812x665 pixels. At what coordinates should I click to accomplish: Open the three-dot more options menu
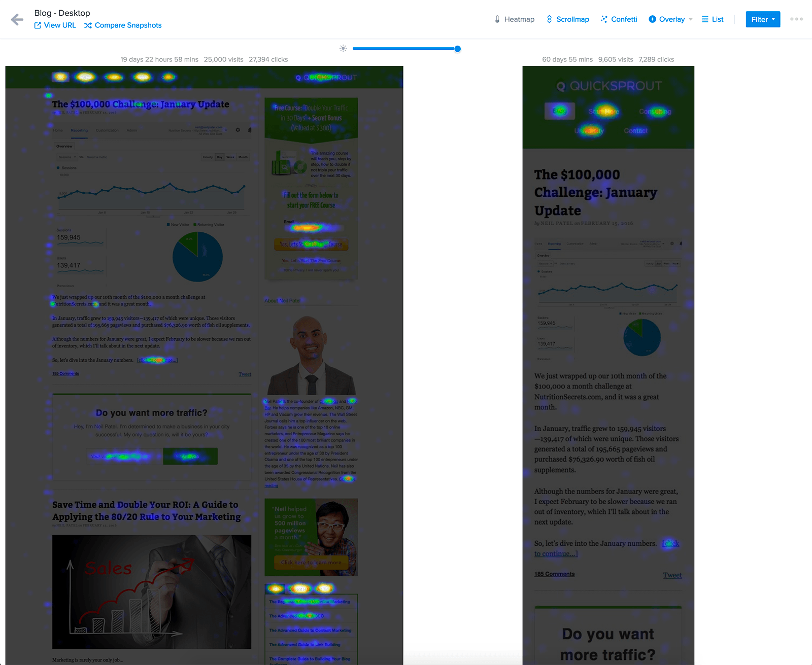tap(796, 19)
